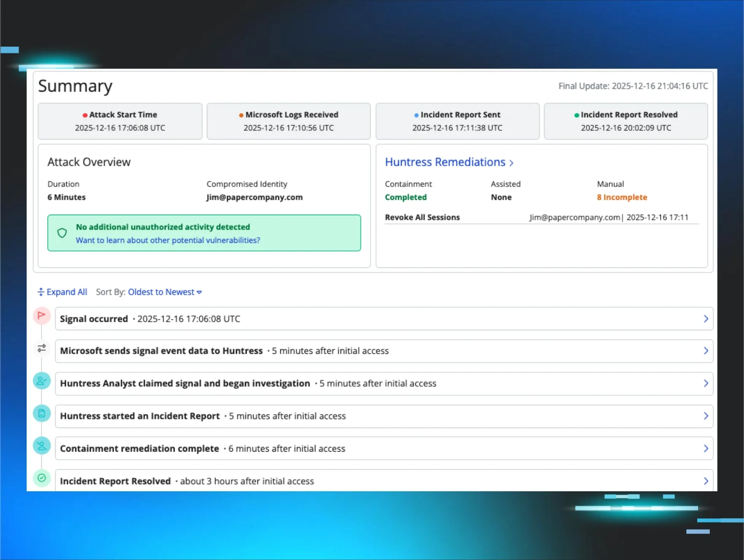
Task: Expand the Incident Report Resolved row
Action: [706, 481]
